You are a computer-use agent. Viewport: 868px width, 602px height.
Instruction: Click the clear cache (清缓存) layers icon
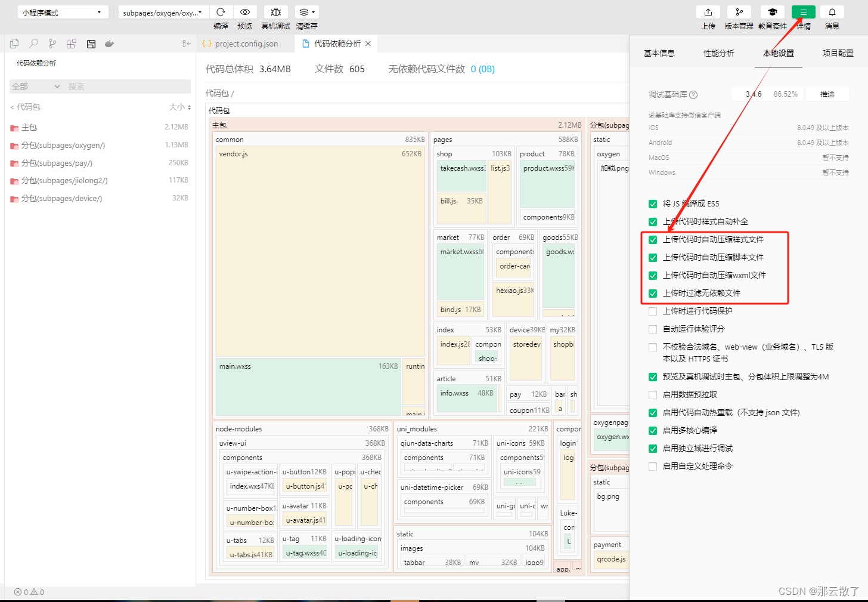tap(304, 12)
